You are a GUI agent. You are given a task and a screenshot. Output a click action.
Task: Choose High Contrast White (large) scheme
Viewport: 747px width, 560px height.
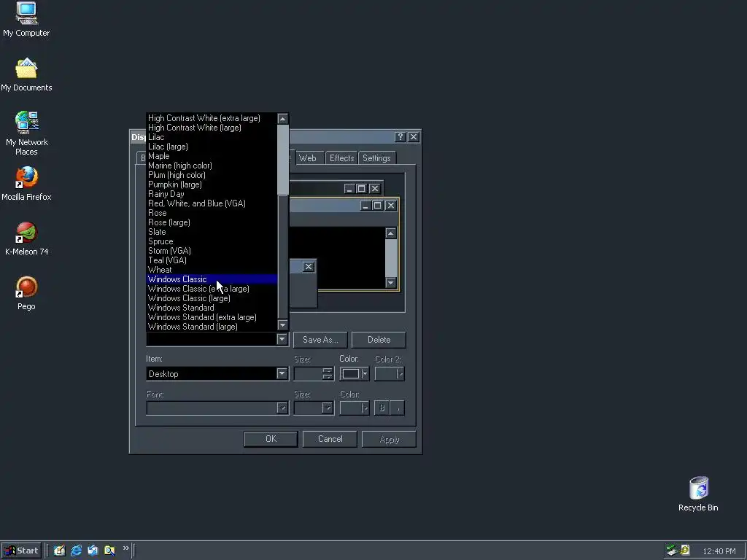(212, 128)
